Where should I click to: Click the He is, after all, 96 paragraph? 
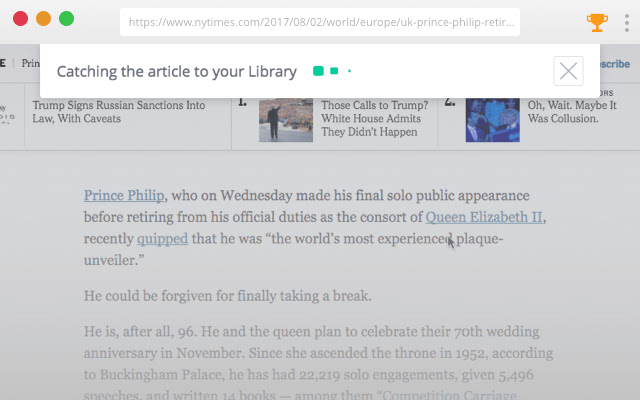(x=318, y=363)
